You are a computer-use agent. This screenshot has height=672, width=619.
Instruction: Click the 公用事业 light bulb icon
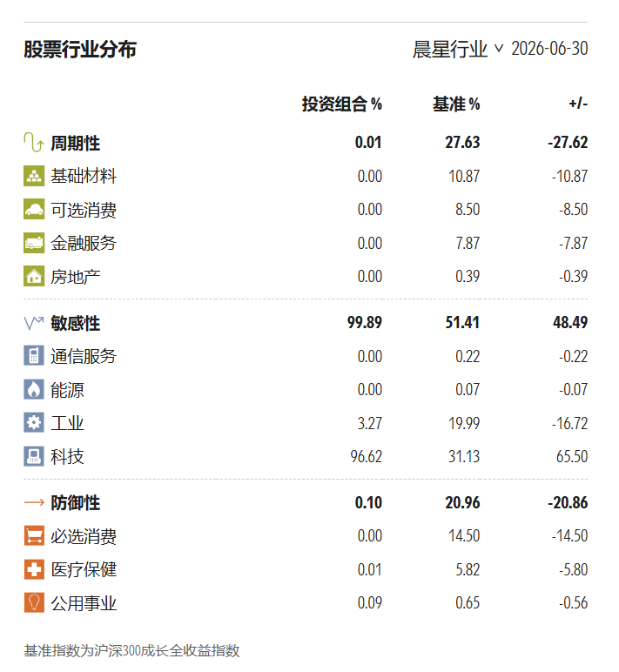(x=34, y=602)
